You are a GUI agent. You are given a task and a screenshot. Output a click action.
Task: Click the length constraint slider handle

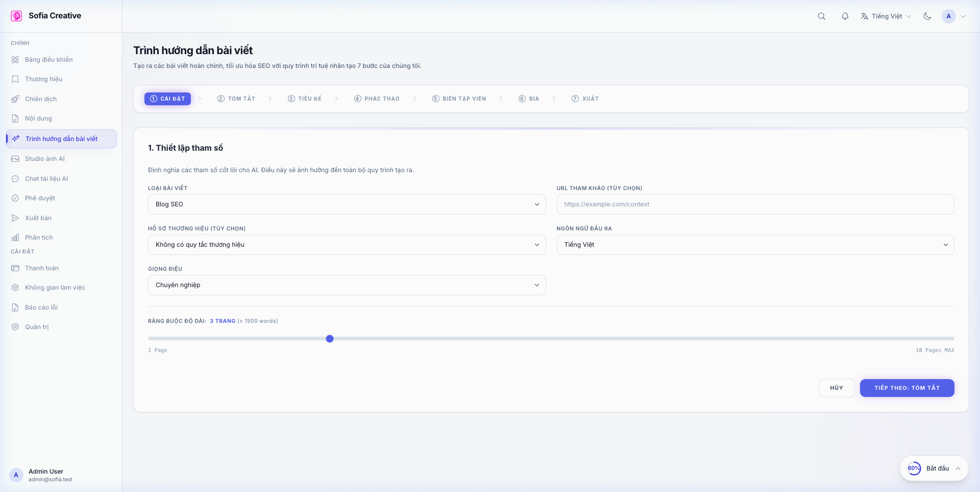tap(330, 339)
